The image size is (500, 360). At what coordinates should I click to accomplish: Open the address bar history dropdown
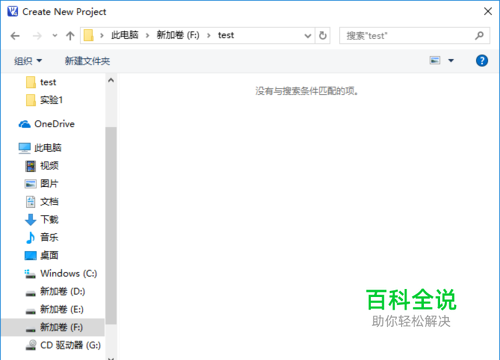(x=308, y=36)
